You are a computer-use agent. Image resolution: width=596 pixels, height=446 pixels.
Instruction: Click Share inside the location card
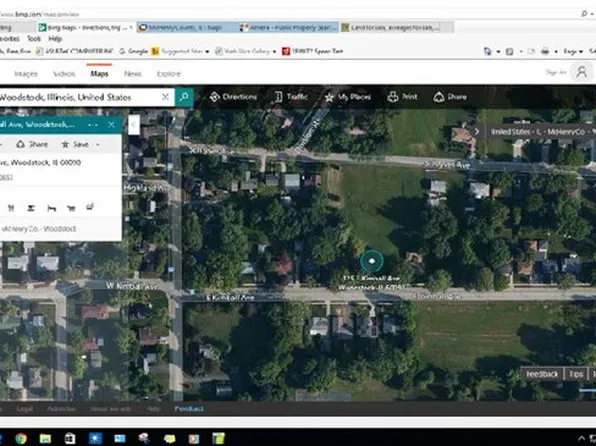(32, 144)
